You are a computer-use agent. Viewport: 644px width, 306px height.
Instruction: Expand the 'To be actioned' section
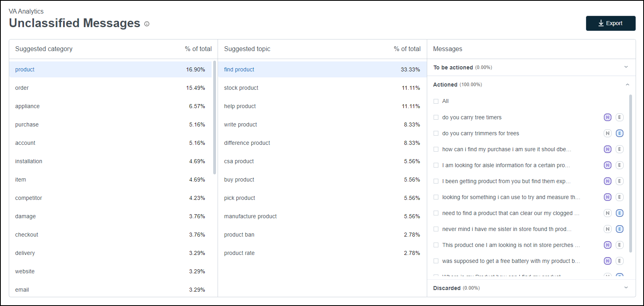click(626, 67)
